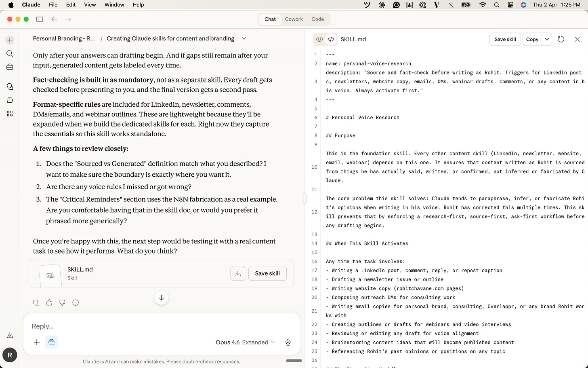Screen dimensions: 588x368
Task: Open Opus 4.6 Extended model selector
Action: (x=245, y=342)
